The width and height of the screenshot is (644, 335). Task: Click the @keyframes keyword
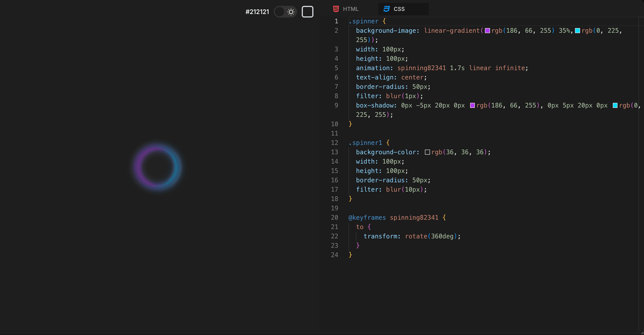coord(367,218)
